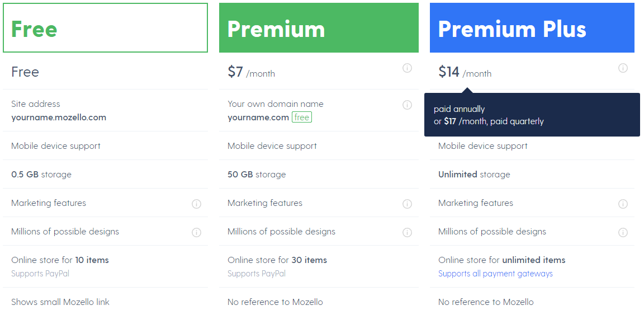Screen dimensions: 644x310
Task: Click the paid annually tooltip box
Action: [x=532, y=115]
